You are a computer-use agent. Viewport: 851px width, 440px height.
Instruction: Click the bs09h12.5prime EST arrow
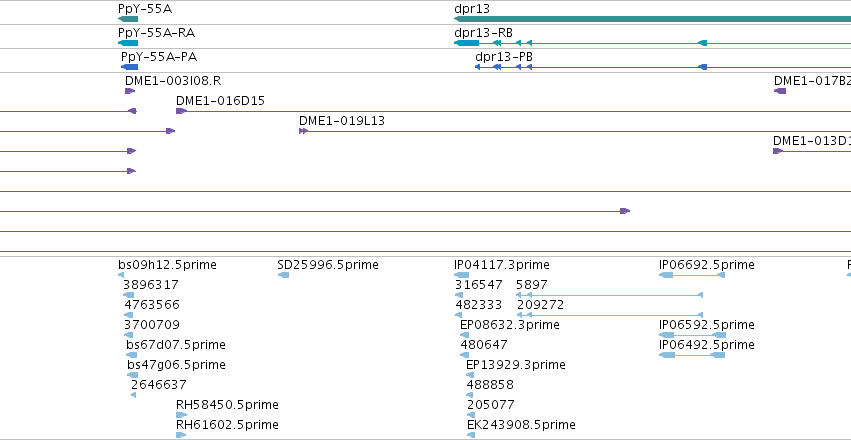click(x=121, y=275)
